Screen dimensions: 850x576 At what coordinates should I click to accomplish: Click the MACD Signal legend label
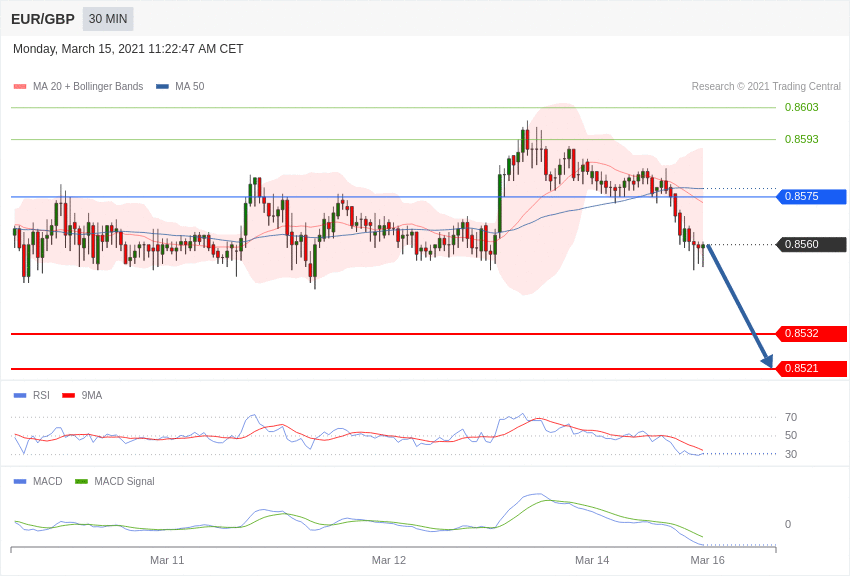[124, 482]
